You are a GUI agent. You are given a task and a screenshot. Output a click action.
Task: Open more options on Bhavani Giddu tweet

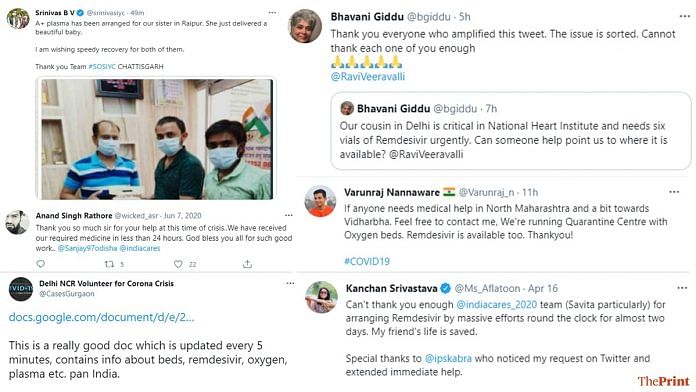[685, 16]
